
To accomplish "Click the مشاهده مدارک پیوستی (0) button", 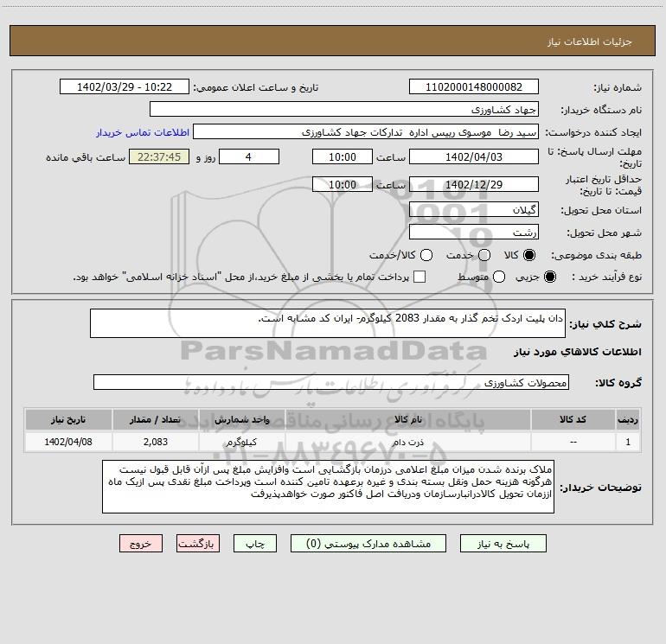I will [x=368, y=544].
